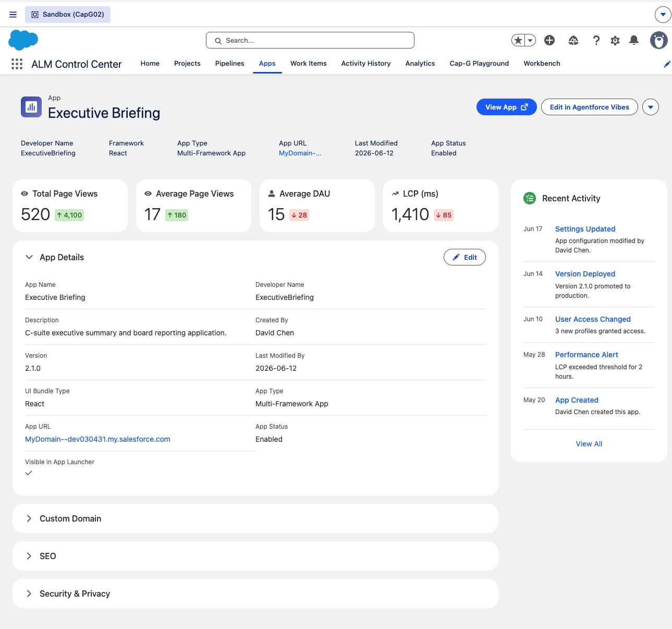
Task: Click the Version value 2.1.0
Action: coord(33,368)
